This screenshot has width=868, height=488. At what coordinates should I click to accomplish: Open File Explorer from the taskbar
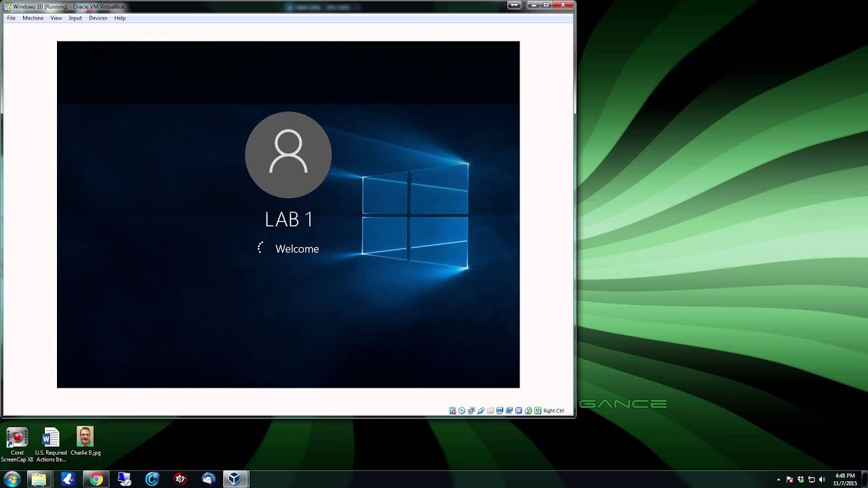click(x=39, y=479)
